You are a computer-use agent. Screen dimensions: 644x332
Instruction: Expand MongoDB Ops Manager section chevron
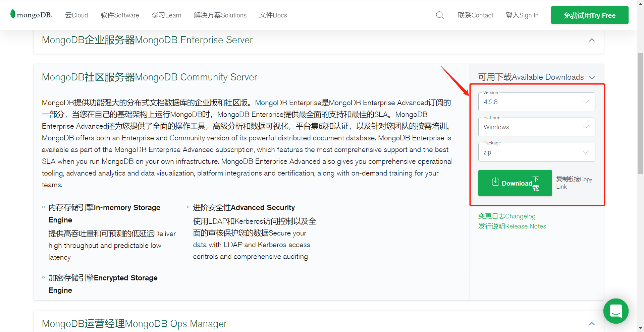[592, 324]
